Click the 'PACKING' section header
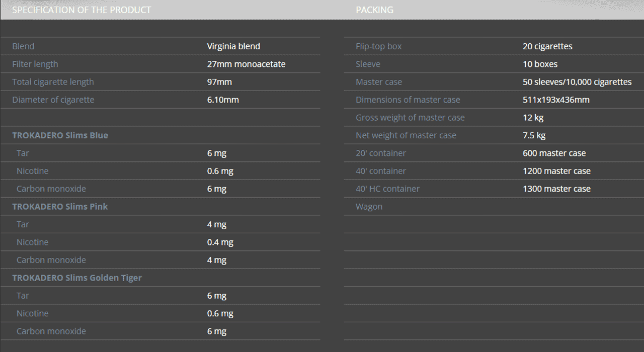This screenshot has height=352, width=644. [x=374, y=10]
